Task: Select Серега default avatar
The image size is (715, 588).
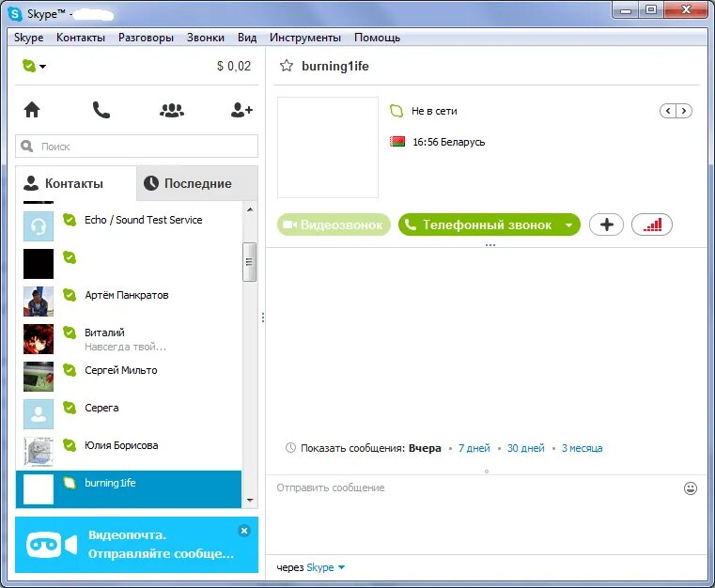Action: tap(39, 414)
